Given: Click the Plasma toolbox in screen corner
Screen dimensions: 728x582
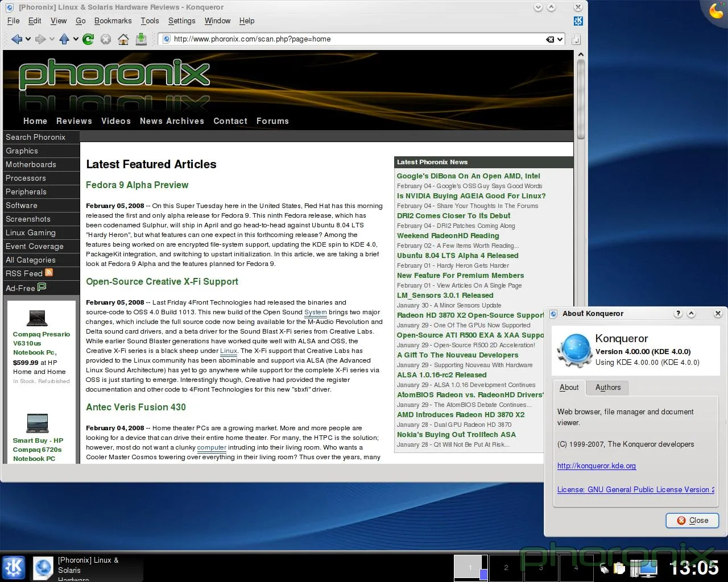Looking at the screenshot, I should [x=717, y=10].
